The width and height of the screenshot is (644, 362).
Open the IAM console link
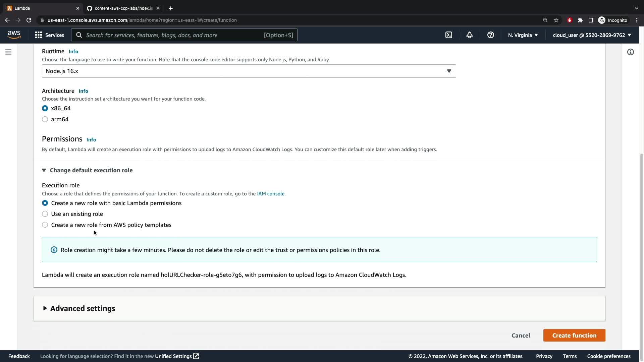click(270, 194)
